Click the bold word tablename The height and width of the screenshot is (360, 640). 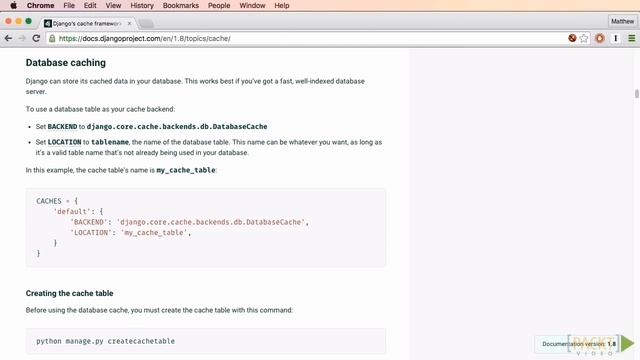pyautogui.click(x=110, y=142)
